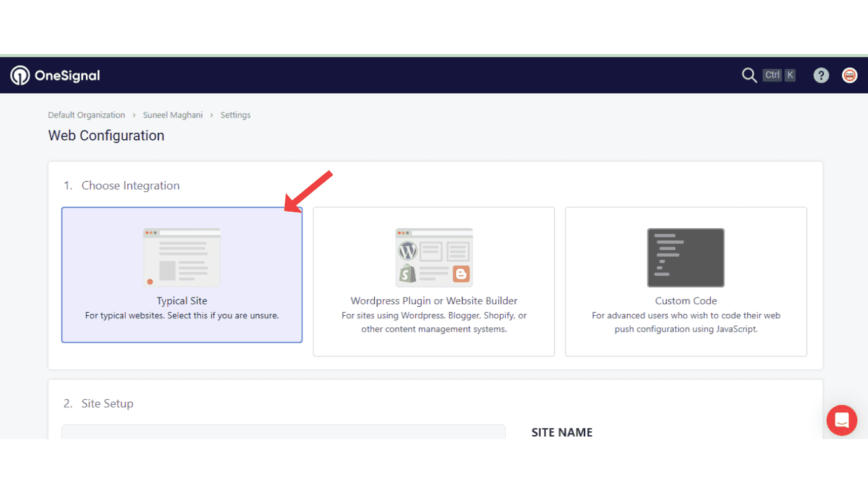Go to Suneel Maghani breadcrumb
This screenshot has width=868, height=488.
173,115
